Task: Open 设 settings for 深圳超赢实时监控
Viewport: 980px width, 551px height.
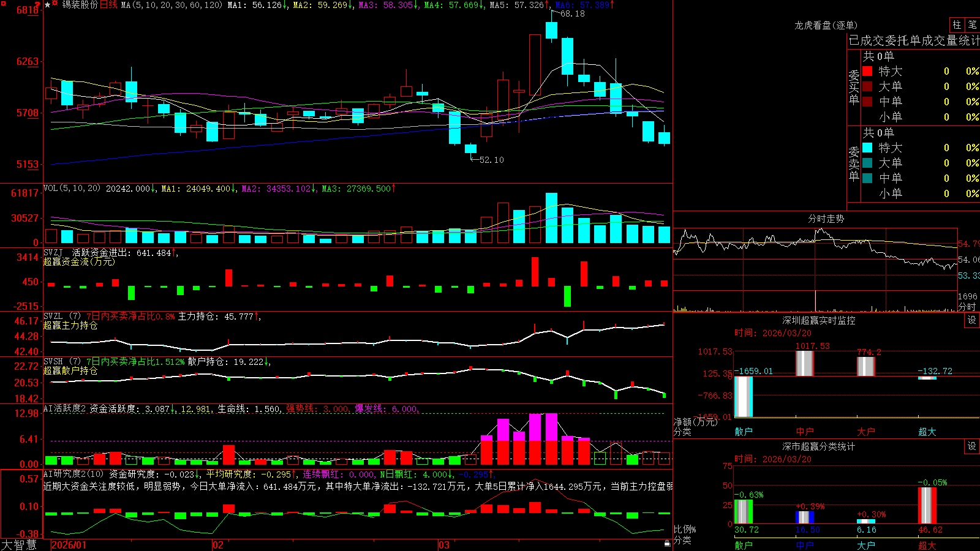Action: coord(972,320)
